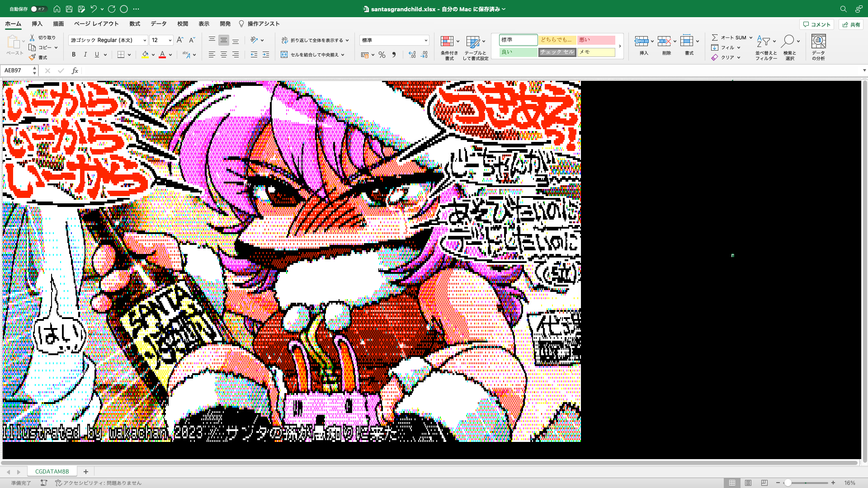Click the 16% zoom level
The image size is (868, 488).
[850, 483]
